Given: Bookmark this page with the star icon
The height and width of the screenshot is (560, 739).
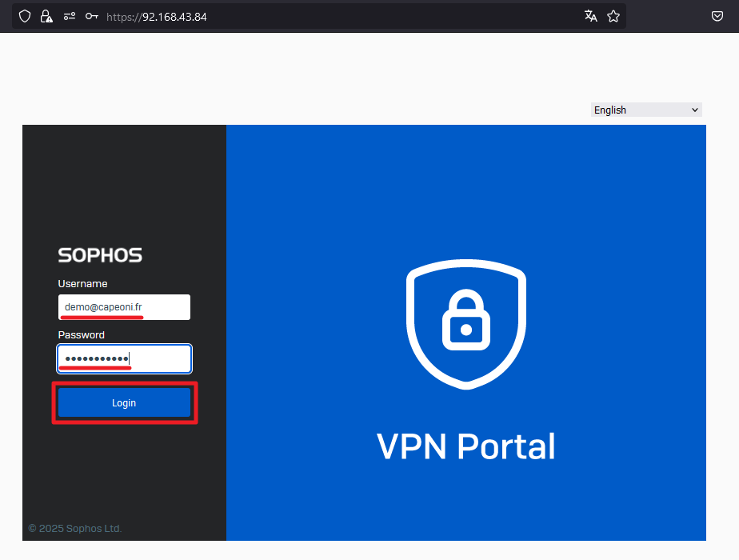Looking at the screenshot, I should (x=613, y=17).
